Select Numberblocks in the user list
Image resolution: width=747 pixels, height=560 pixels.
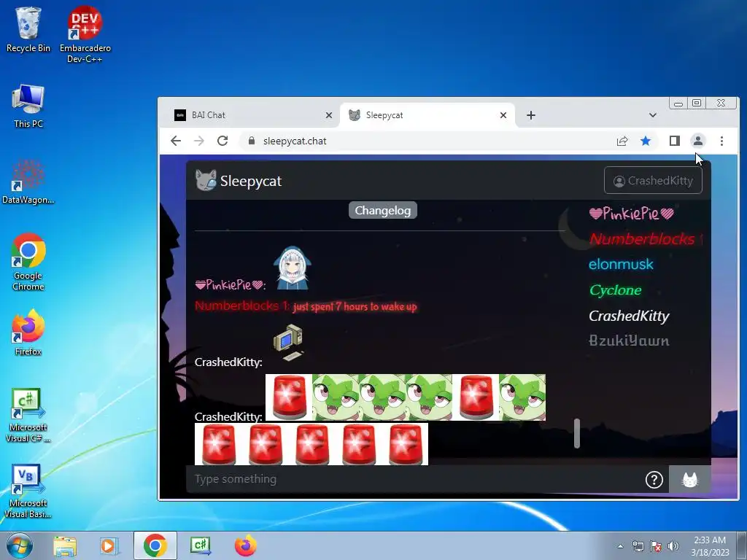pyautogui.click(x=645, y=239)
